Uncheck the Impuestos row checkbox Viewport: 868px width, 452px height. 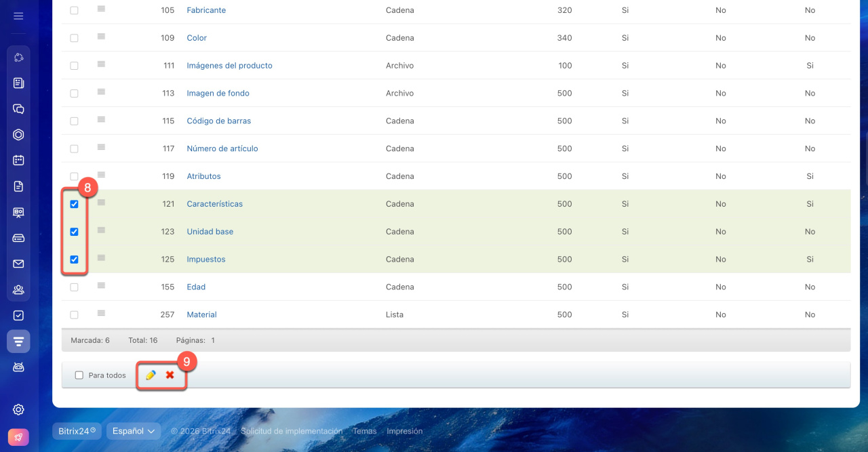point(75,260)
